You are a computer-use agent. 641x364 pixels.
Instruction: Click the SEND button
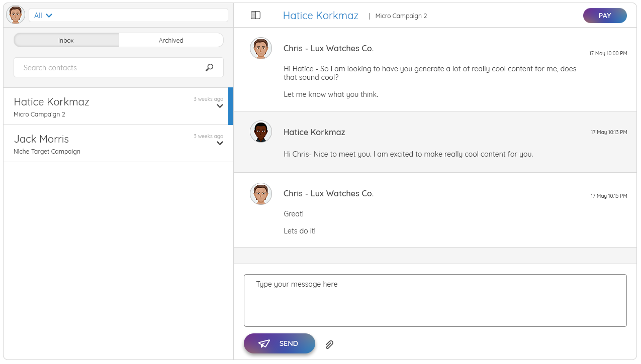pyautogui.click(x=280, y=343)
